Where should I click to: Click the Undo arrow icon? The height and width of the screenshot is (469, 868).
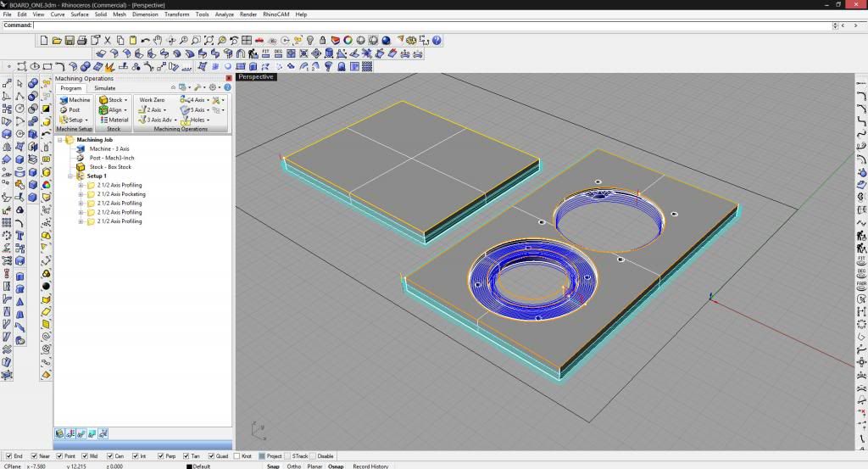[x=145, y=41]
